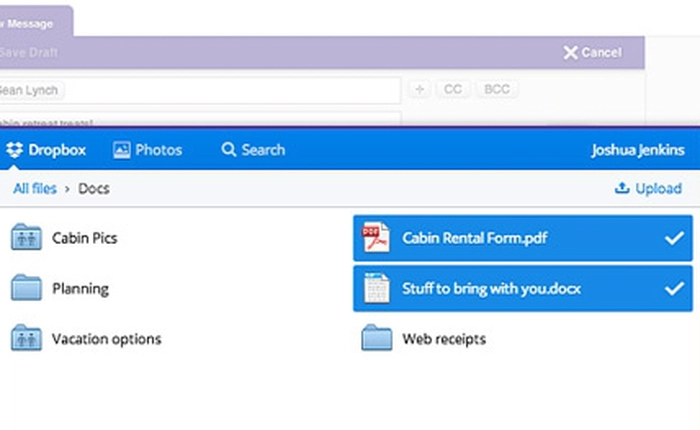This screenshot has height=430, width=700.
Task: Open the Web receipts folder name
Action: 444,339
